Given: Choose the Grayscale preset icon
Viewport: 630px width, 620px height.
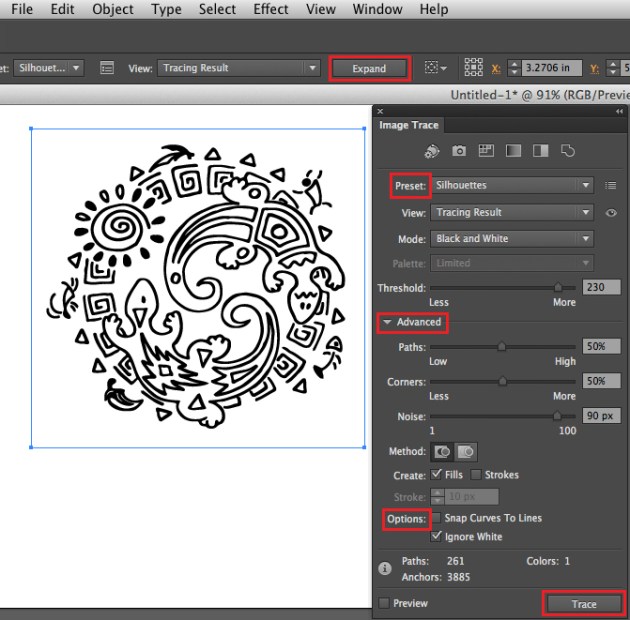Looking at the screenshot, I should click(513, 151).
